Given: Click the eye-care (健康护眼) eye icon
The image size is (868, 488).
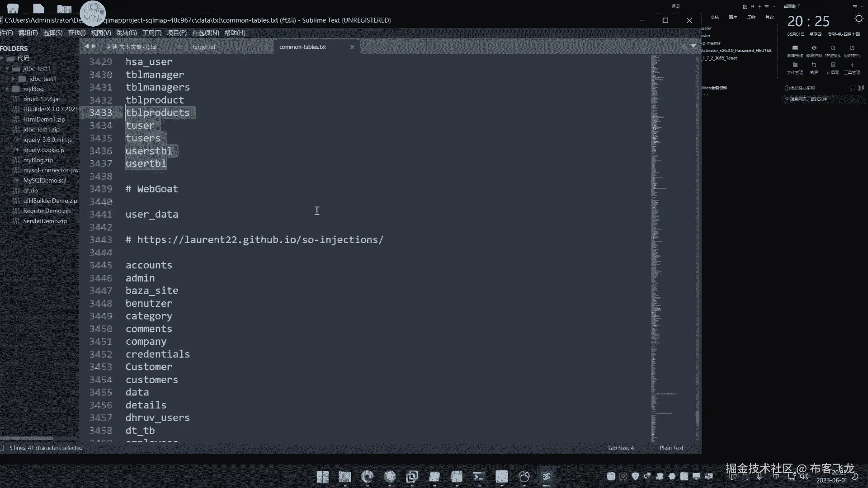Looking at the screenshot, I should coord(814,48).
